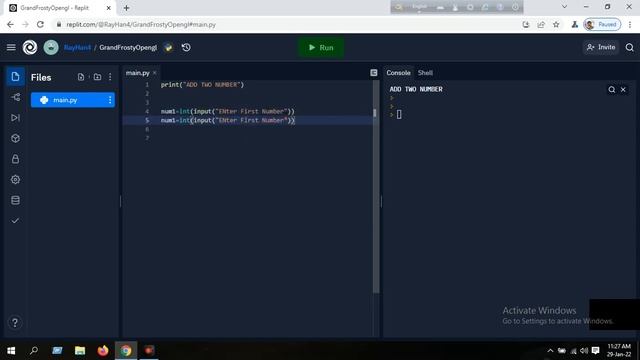Create a new file in Files panel
This screenshot has height=360, width=640.
81,77
